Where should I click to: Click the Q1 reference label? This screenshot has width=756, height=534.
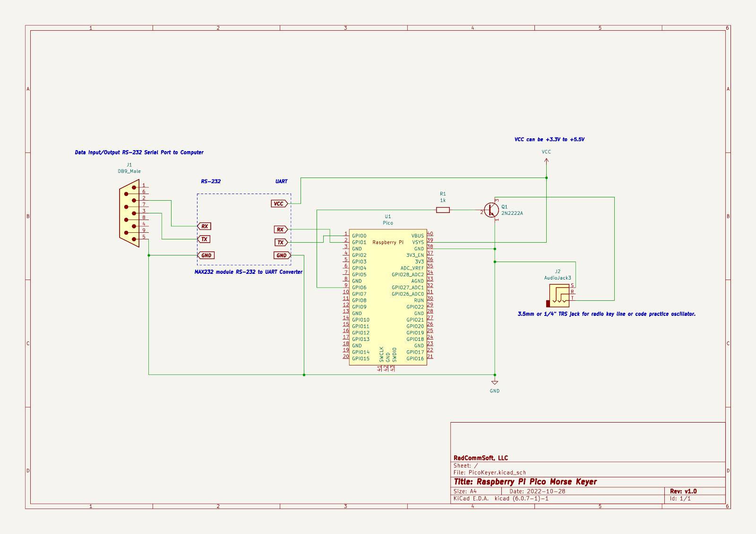pos(505,207)
